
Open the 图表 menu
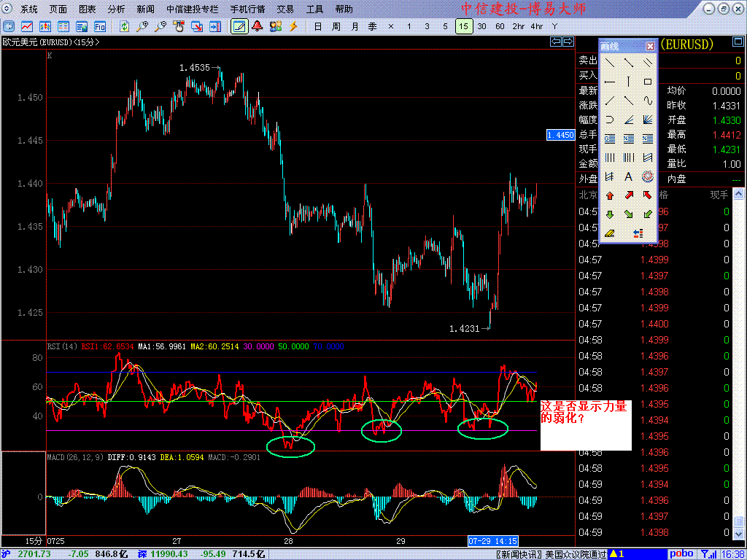(x=88, y=9)
